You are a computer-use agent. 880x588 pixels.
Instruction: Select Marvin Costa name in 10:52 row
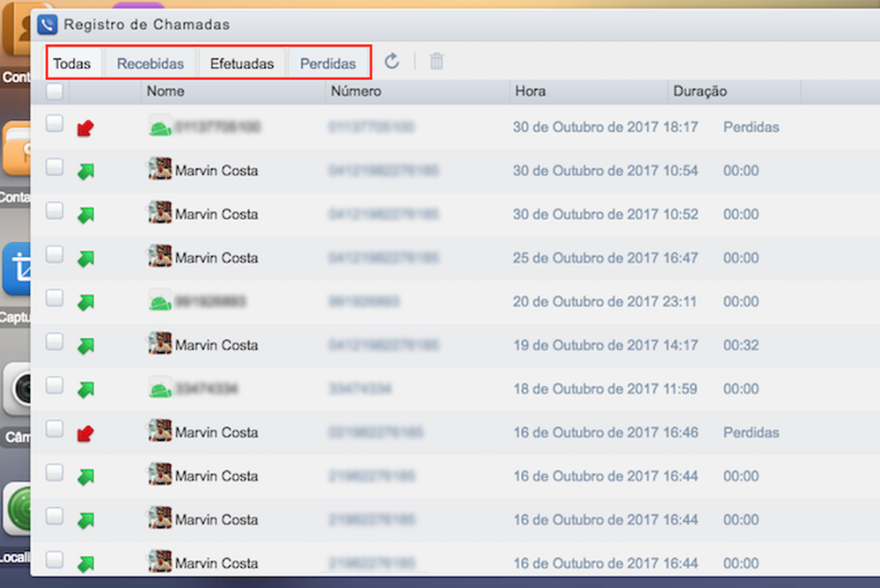[x=216, y=215]
